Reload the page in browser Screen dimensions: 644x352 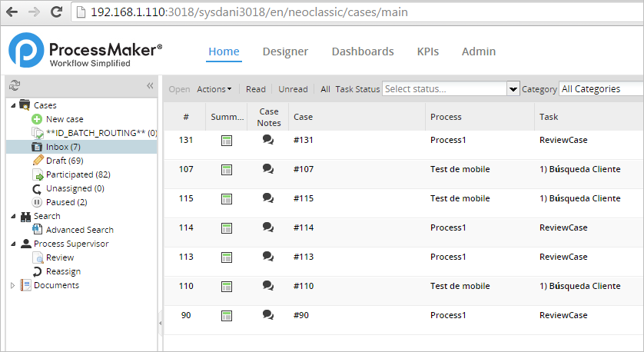(56, 12)
